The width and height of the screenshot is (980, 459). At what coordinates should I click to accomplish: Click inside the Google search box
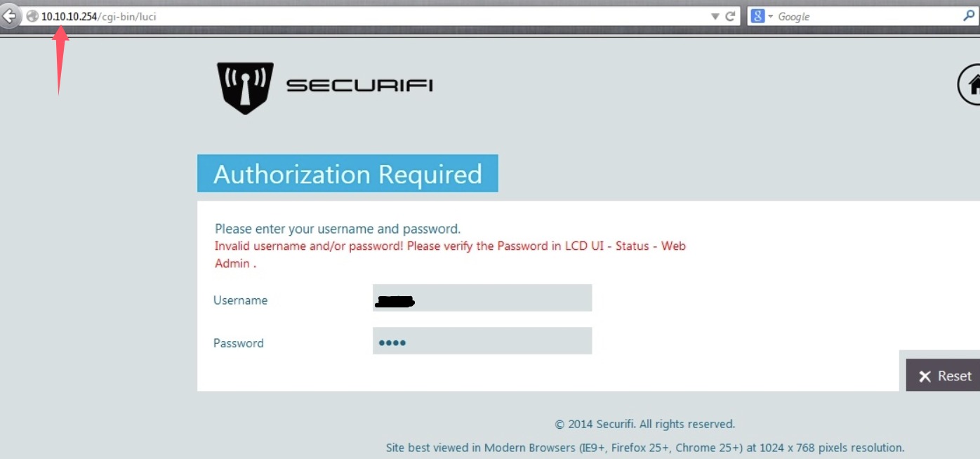[x=863, y=15]
